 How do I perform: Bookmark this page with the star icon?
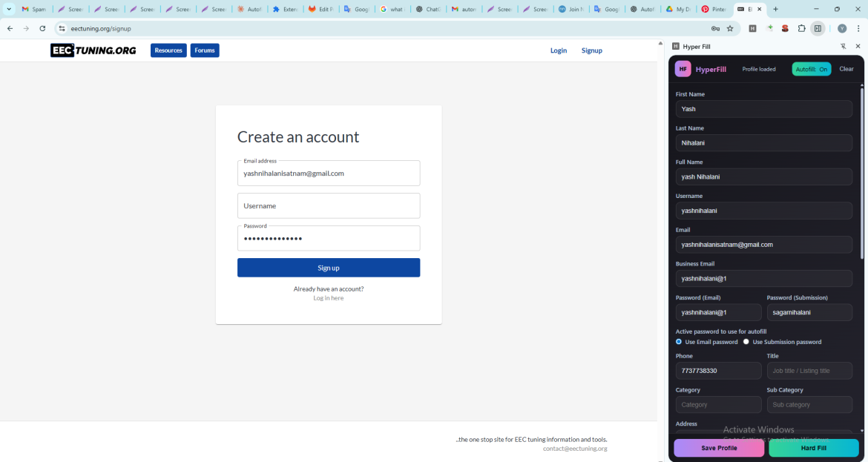[x=730, y=28]
